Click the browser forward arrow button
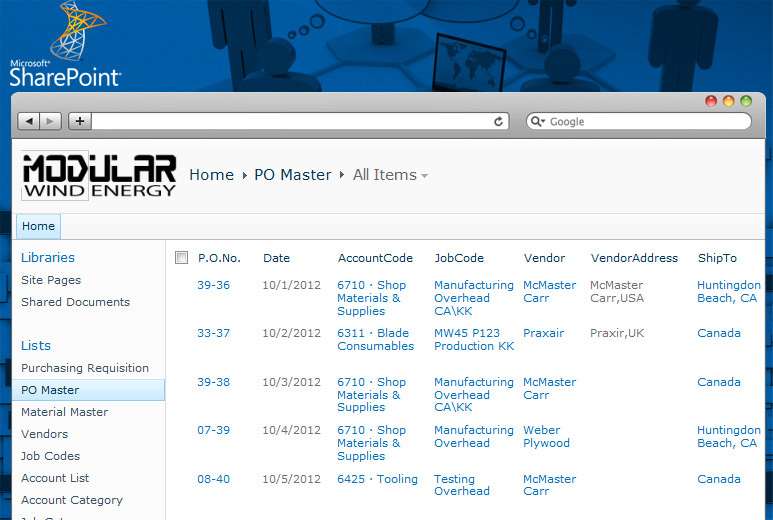This screenshot has width=773, height=520. click(50, 121)
